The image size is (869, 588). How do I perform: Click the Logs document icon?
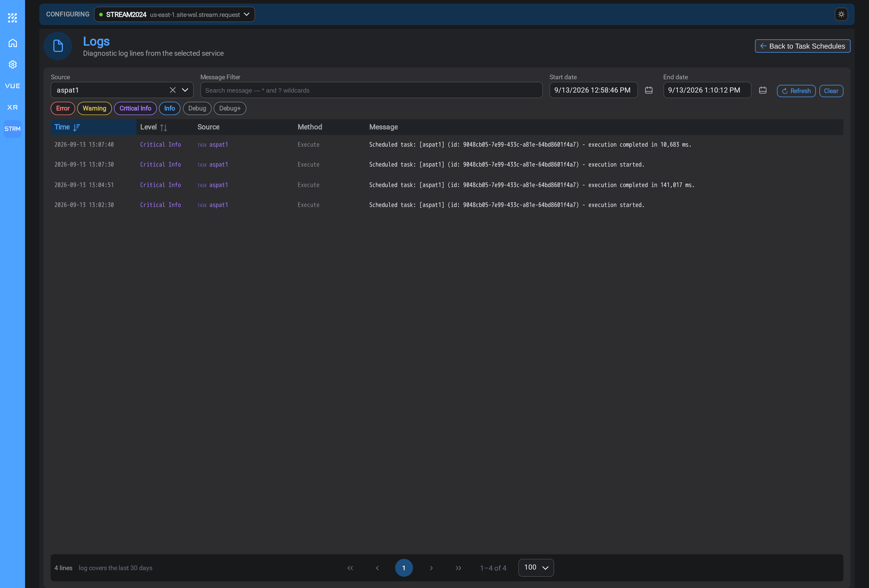pyautogui.click(x=58, y=46)
